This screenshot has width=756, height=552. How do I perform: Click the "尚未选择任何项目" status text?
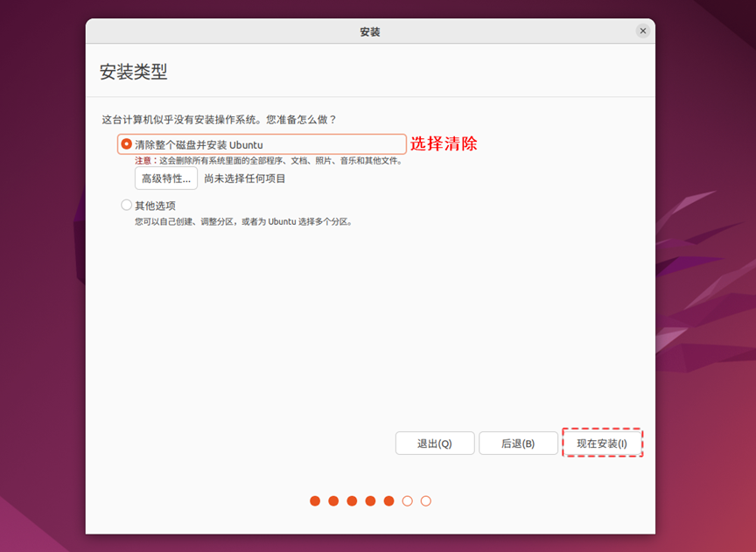coord(245,178)
